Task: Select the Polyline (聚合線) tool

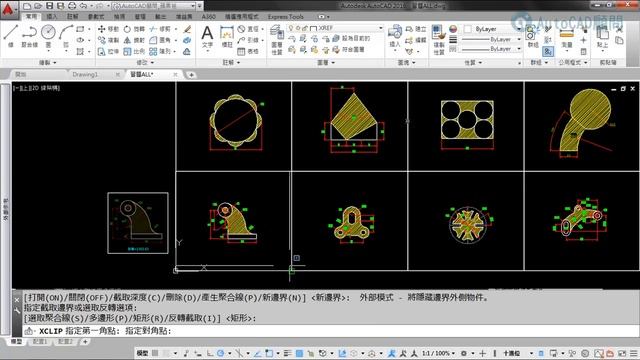Action: pyautogui.click(x=29, y=36)
